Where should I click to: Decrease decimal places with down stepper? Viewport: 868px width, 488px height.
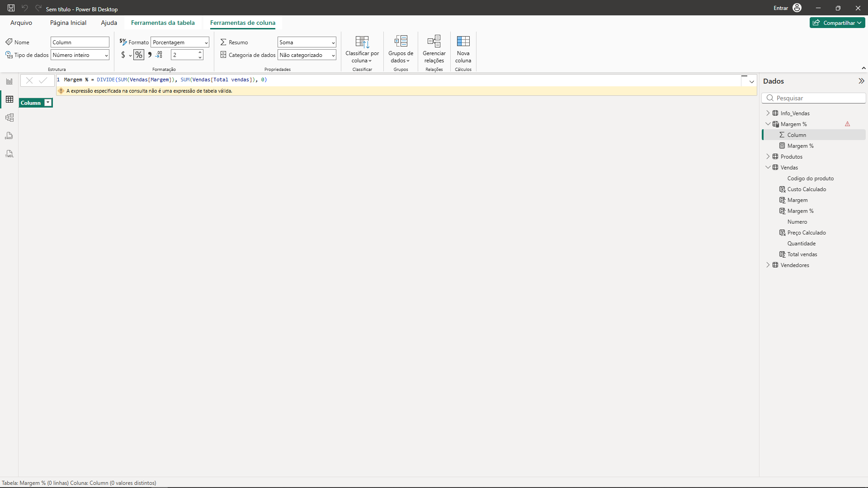click(200, 57)
